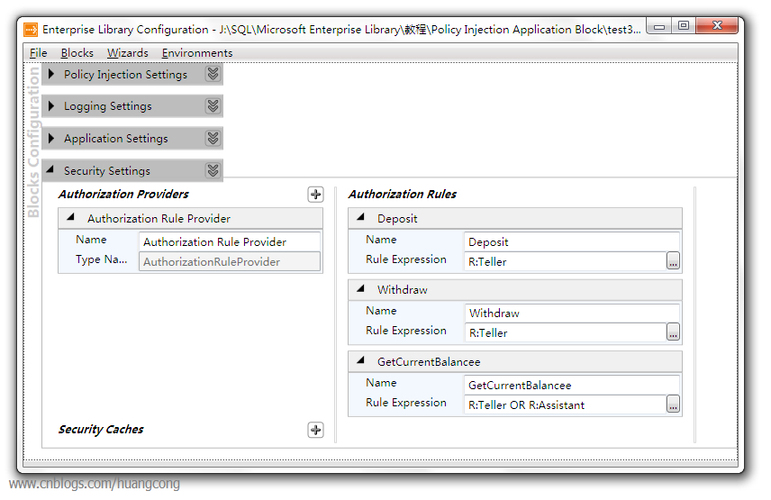Collapse the Authorization Rule Provider entry
771x500 pixels.
pyautogui.click(x=71, y=217)
